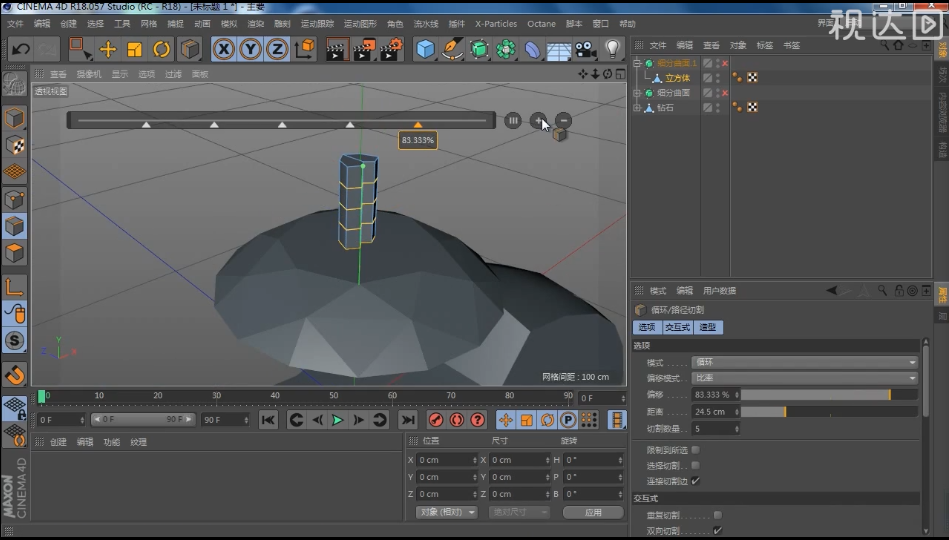Screen dimensions: 949x540
Task: Switch to Points mode
Action: 15,199
